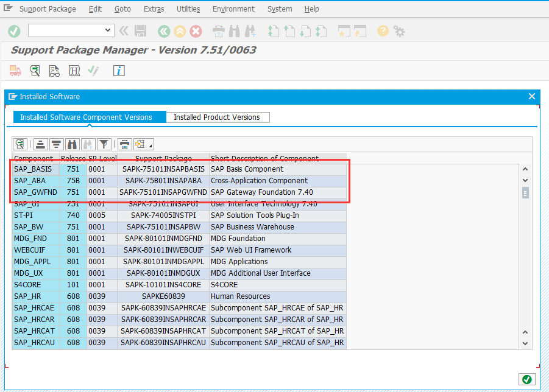The height and width of the screenshot is (392, 549).
Task: Click the red Cancel icon
Action: point(196,32)
